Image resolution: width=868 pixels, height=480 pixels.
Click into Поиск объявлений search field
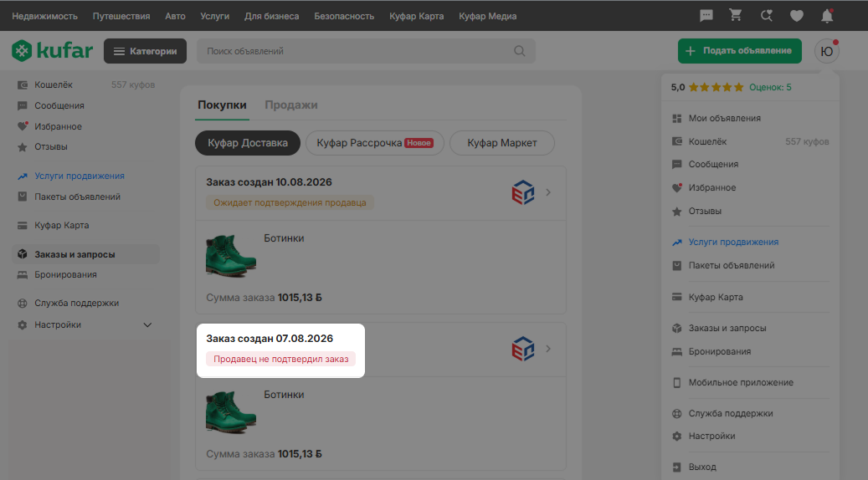[x=366, y=51]
